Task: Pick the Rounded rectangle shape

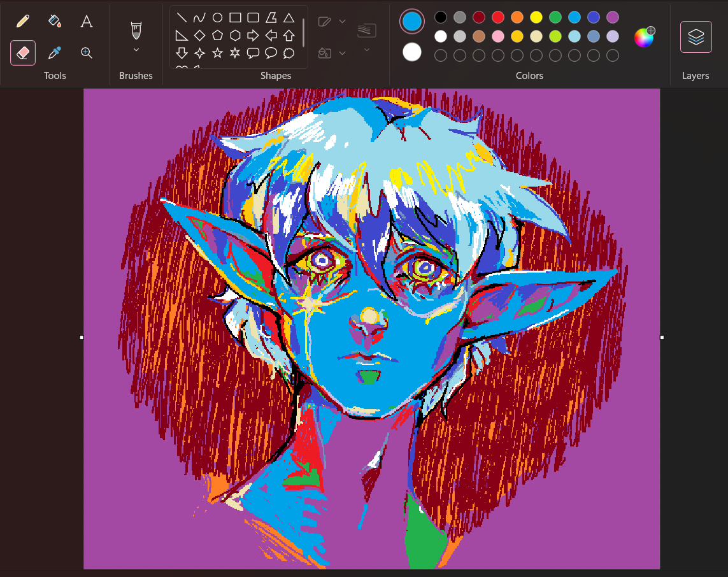Action: point(253,18)
